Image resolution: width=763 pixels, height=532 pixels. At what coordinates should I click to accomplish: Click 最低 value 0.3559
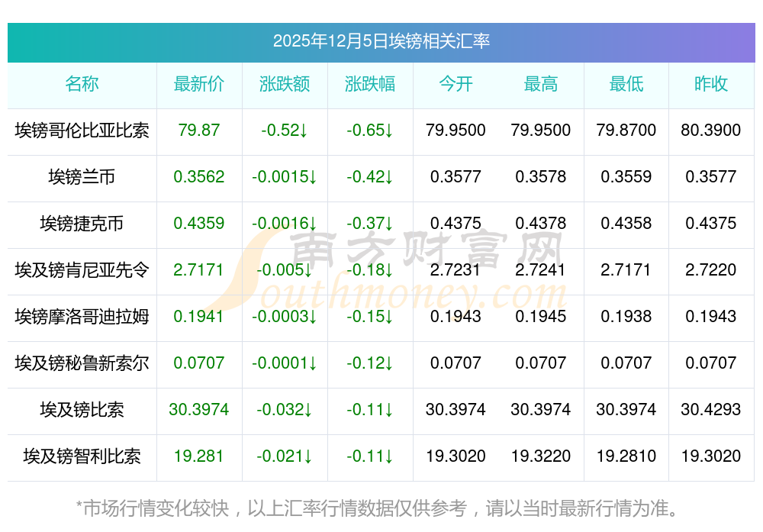626,176
